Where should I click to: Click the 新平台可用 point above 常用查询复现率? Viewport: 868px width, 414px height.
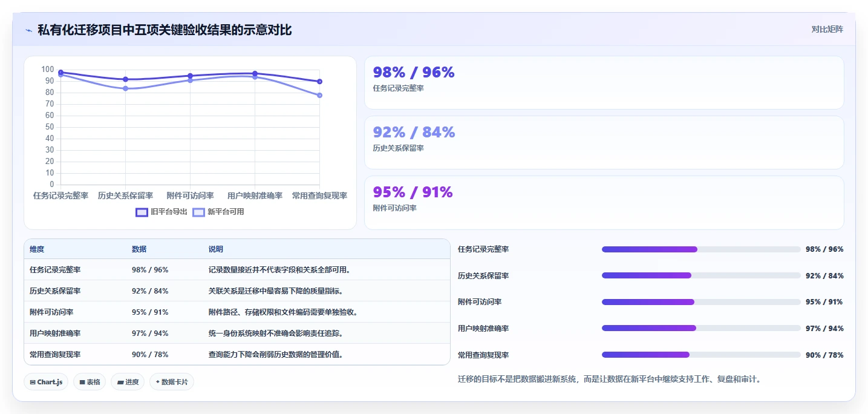tap(319, 95)
